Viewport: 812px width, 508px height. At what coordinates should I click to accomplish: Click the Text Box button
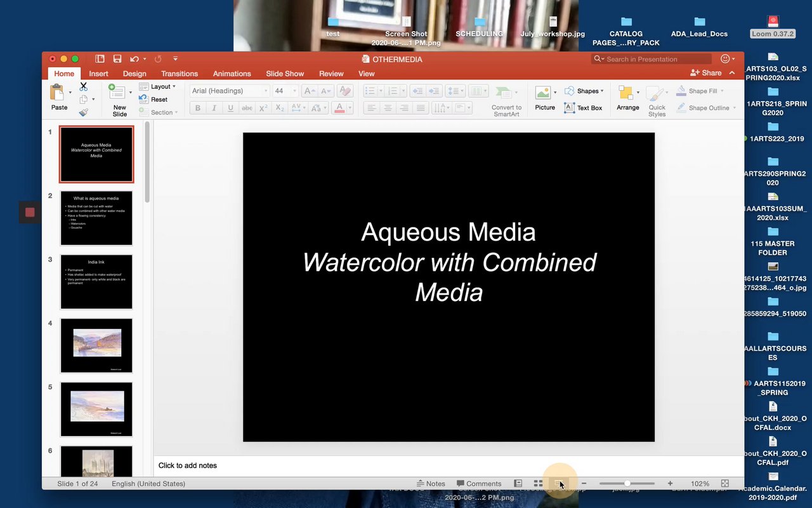tap(583, 108)
